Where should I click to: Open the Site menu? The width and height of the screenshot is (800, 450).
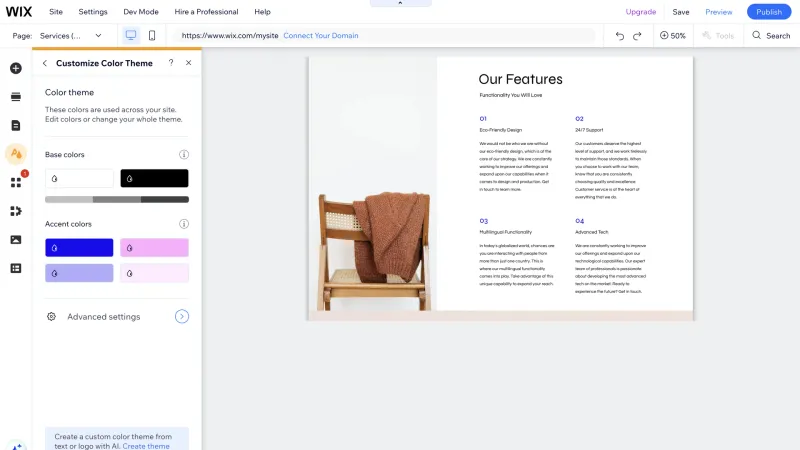56,12
